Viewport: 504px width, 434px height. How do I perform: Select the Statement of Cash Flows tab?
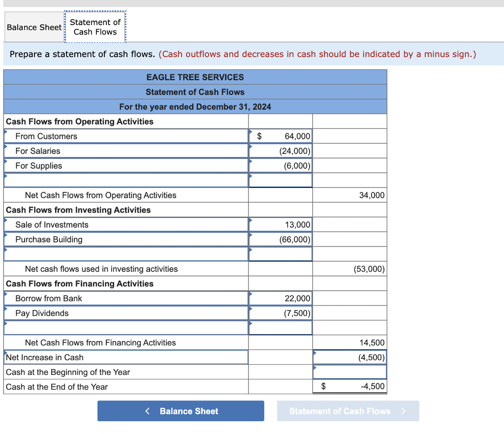95,27
